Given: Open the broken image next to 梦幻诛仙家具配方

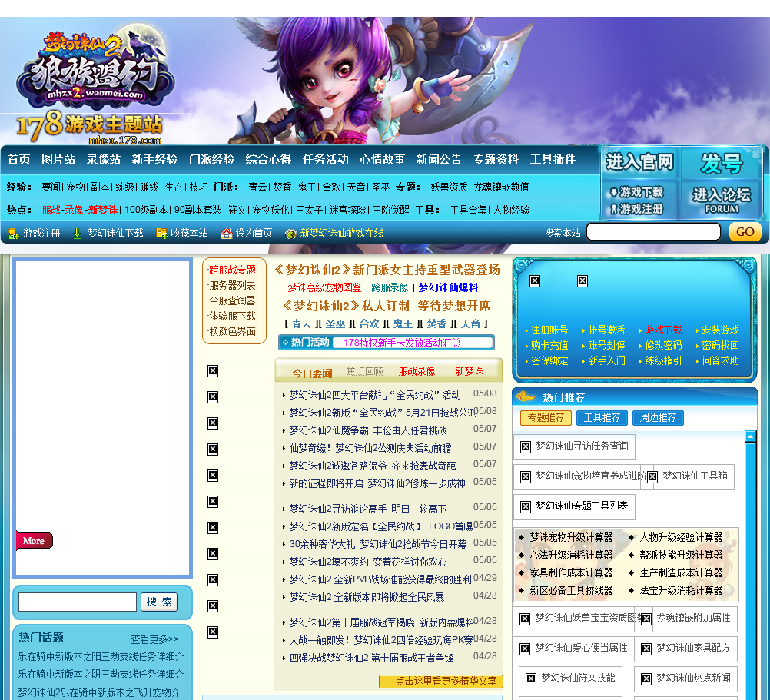Looking at the screenshot, I should click(x=646, y=649).
